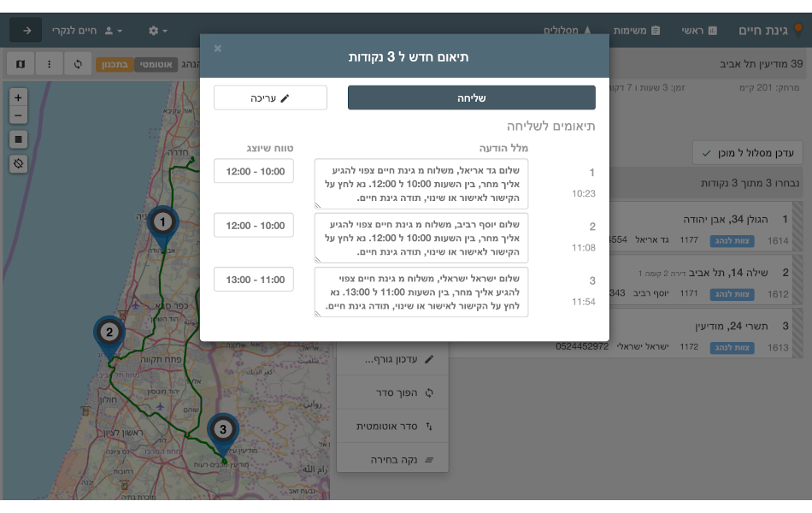Click the 11:08 time in dialog
The image size is (812, 513).
[584, 248]
